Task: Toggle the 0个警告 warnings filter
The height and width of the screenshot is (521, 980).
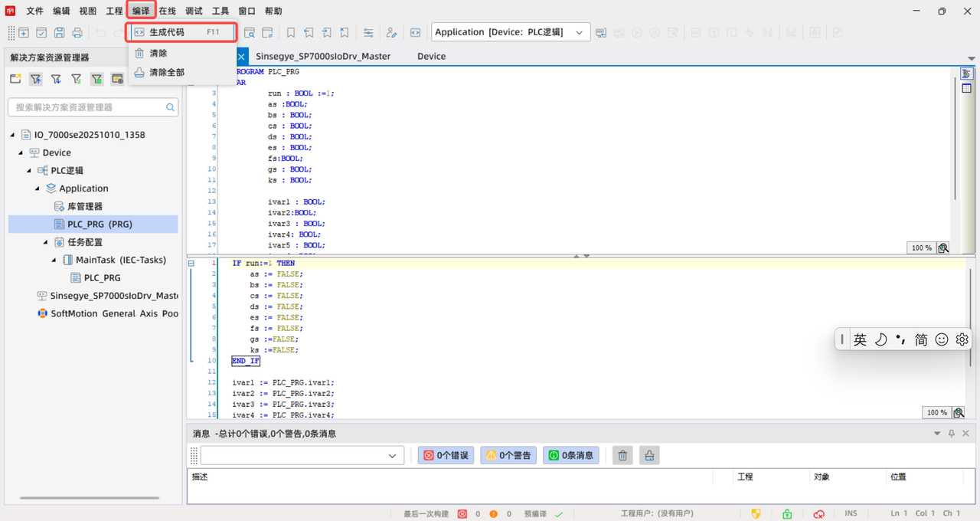Action: tap(508, 456)
